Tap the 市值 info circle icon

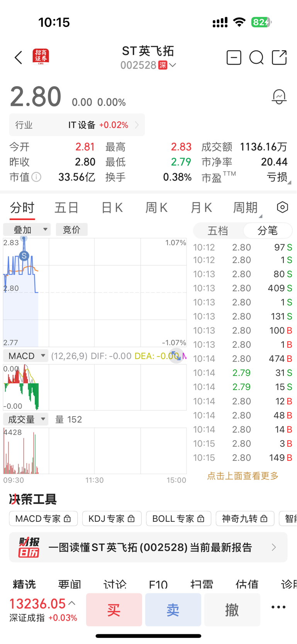tap(36, 177)
